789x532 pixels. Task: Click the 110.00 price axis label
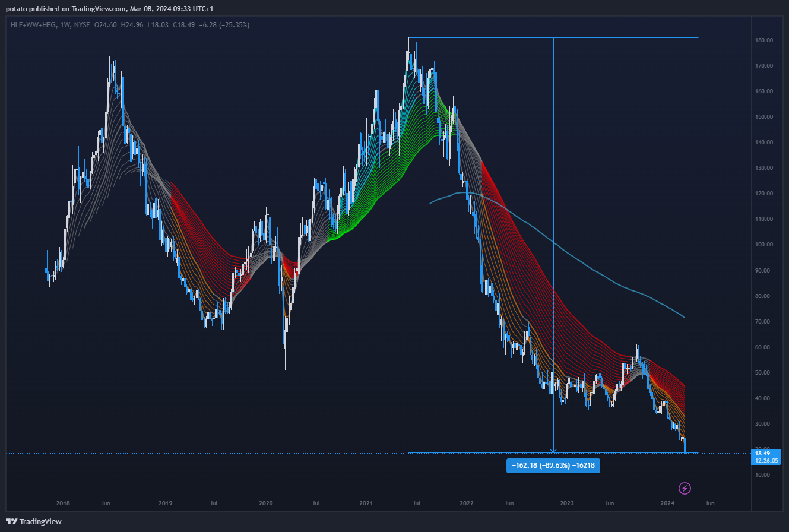(x=764, y=219)
